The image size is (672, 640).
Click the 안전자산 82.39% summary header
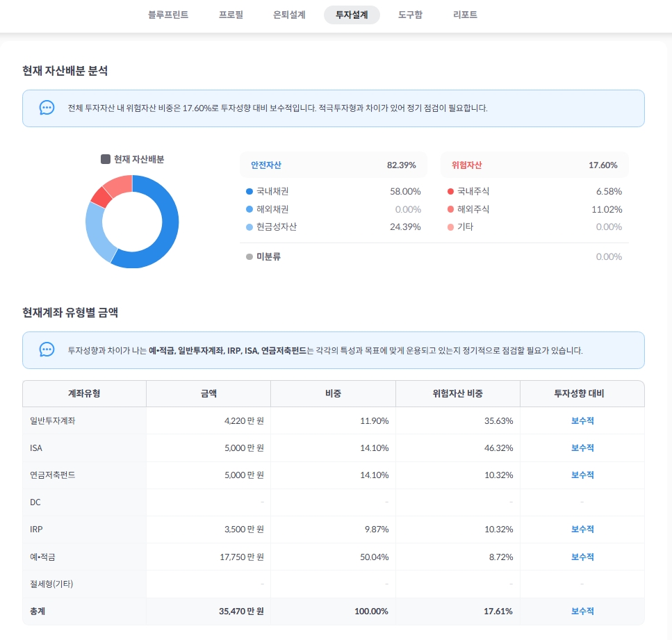point(334,165)
